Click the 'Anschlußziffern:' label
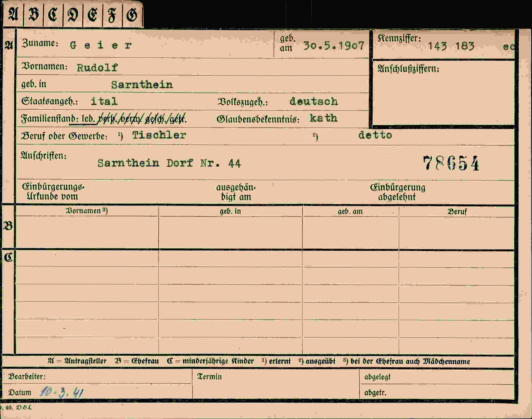 tap(408, 69)
